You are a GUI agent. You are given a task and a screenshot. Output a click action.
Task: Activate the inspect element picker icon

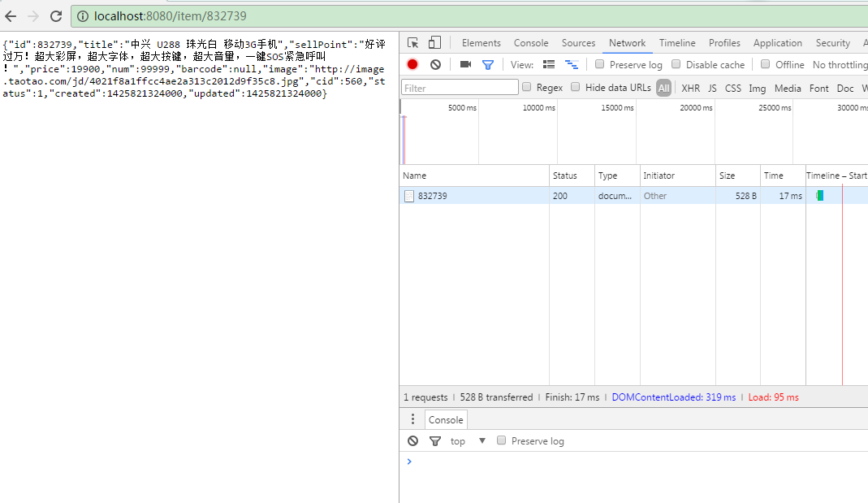coord(413,42)
